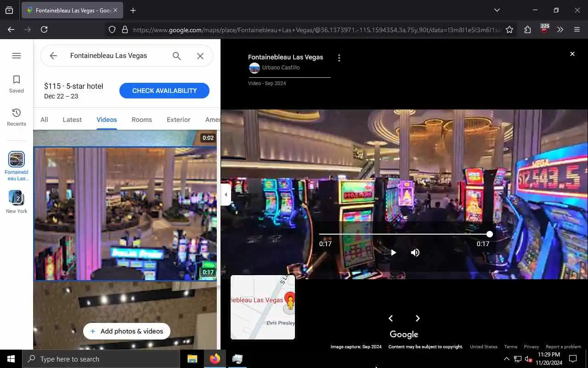The image size is (588, 368).
Task: Click the magnifier search icon
Action: pos(177,56)
